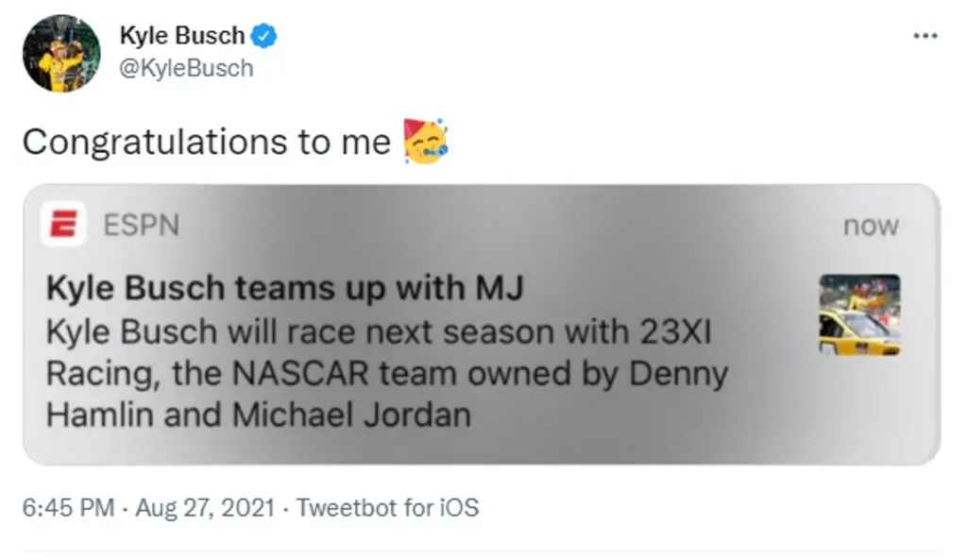Viewport: 967px width, 560px height.
Task: Click the ESPN app name label
Action: point(141,227)
